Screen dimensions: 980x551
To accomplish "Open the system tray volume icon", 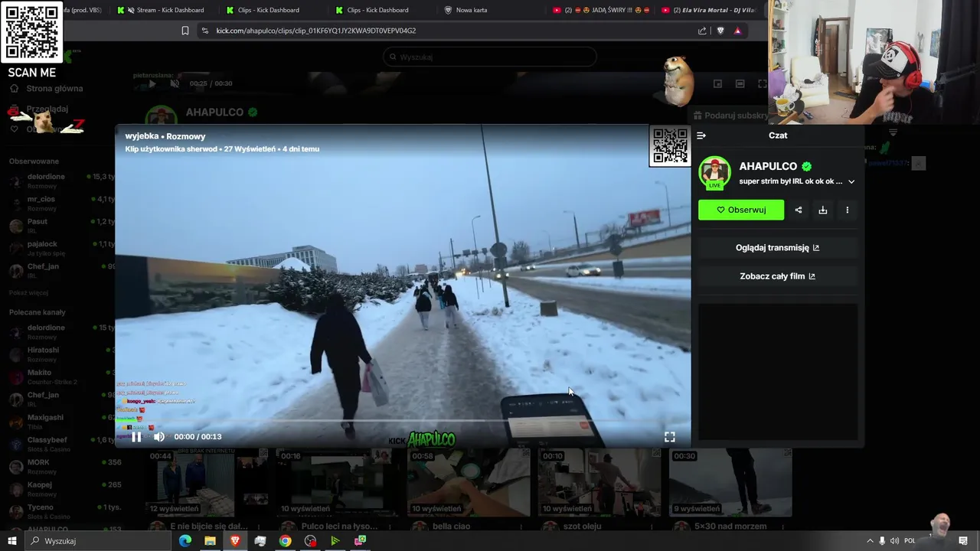I will click(x=894, y=541).
